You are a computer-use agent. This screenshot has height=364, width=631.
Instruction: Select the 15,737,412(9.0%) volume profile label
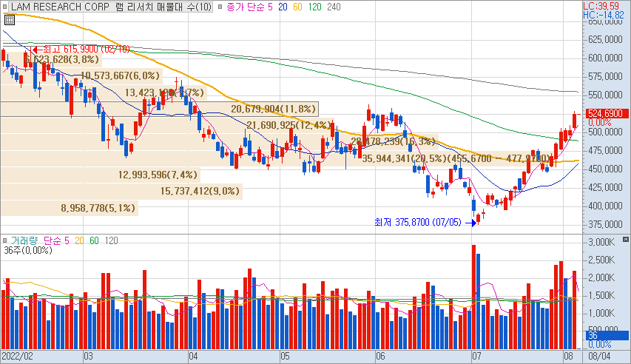200,192
